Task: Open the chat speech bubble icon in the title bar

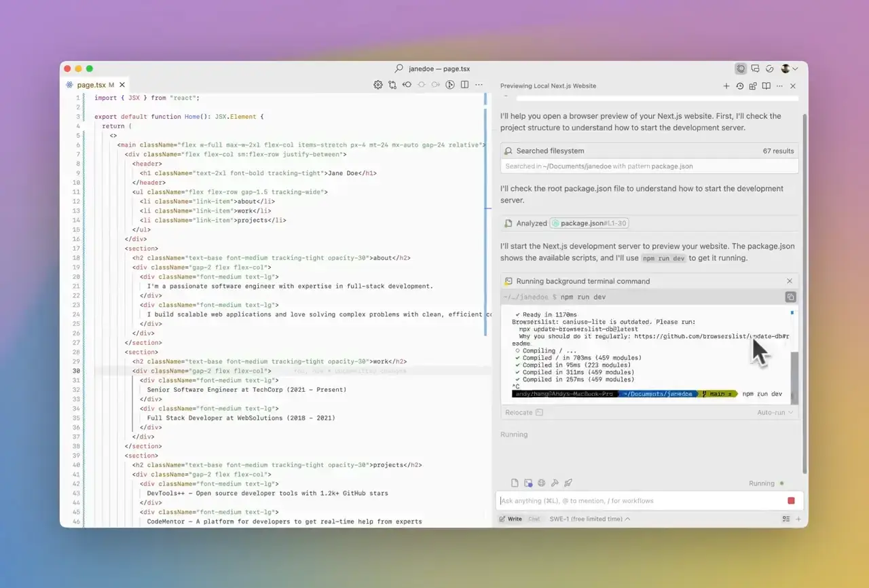Action: tap(755, 69)
